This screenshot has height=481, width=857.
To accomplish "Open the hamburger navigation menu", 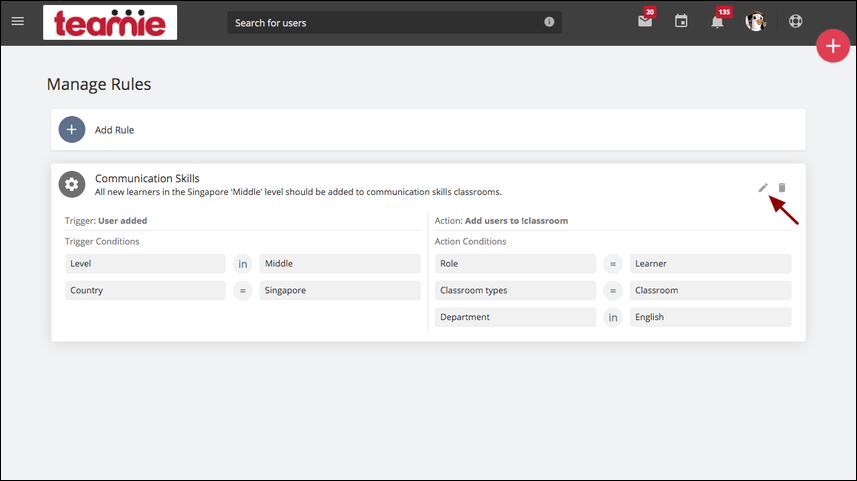I will tap(17, 21).
